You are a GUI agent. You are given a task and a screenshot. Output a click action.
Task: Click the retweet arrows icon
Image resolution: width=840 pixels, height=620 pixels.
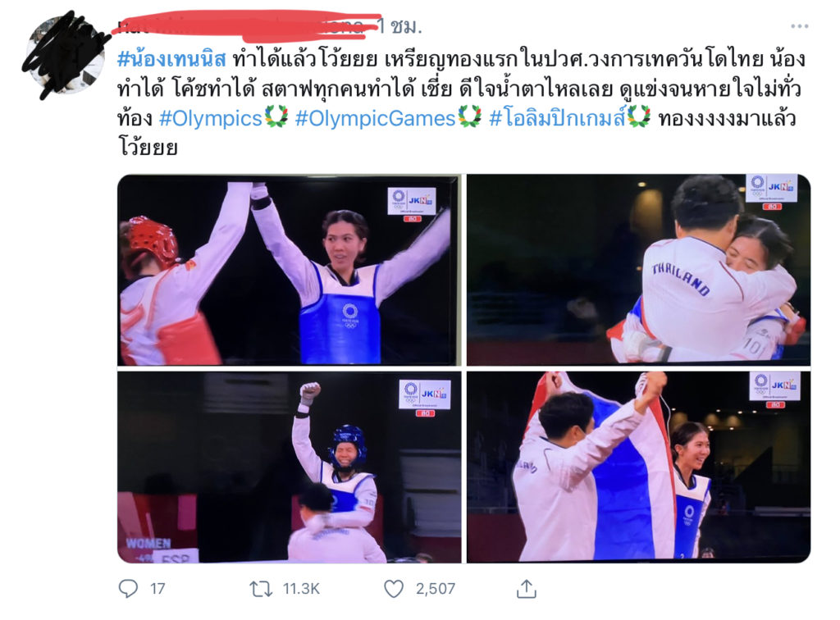pyautogui.click(x=261, y=589)
